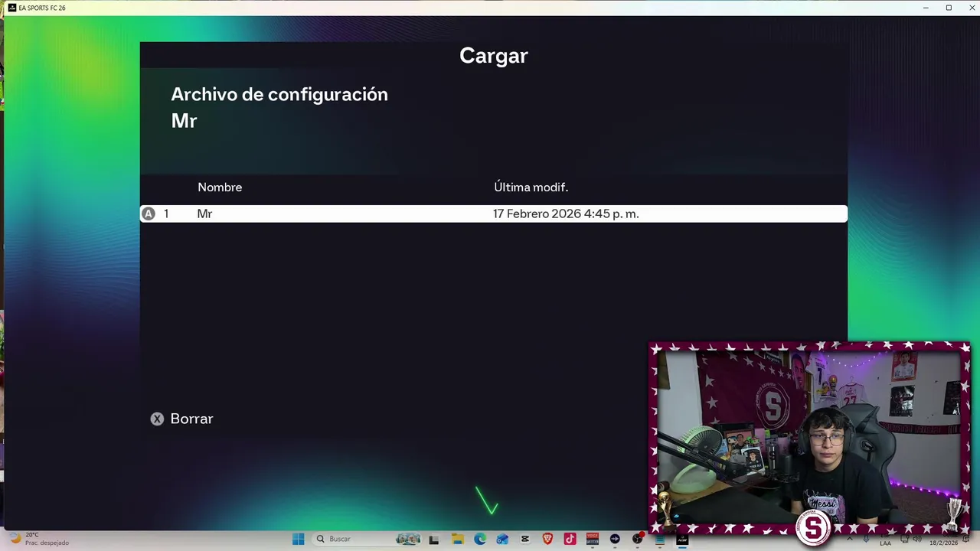
Task: Show hidden system tray icons
Action: pos(850,539)
